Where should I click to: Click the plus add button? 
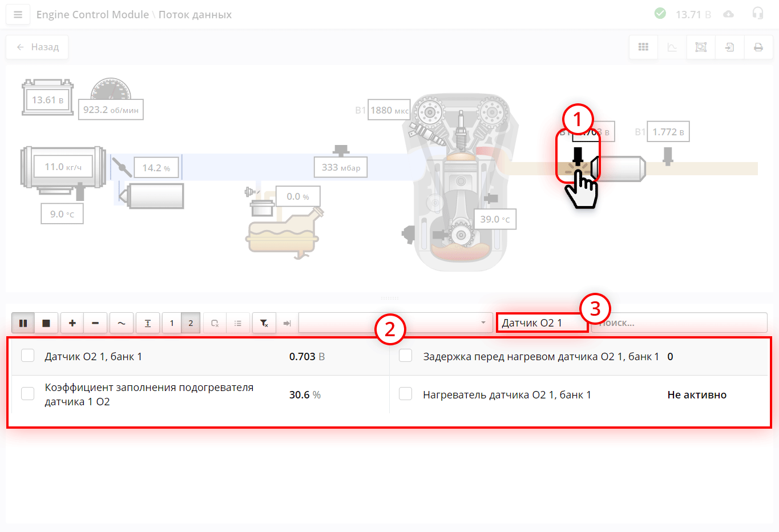tap(72, 323)
